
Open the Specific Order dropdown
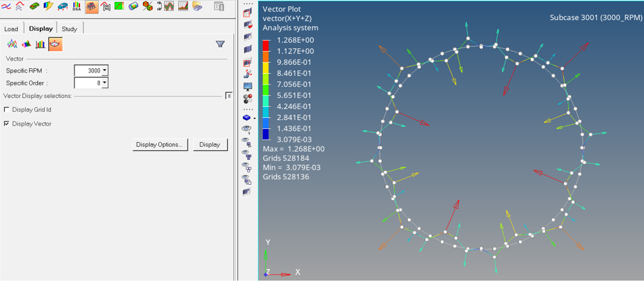pyautogui.click(x=105, y=83)
